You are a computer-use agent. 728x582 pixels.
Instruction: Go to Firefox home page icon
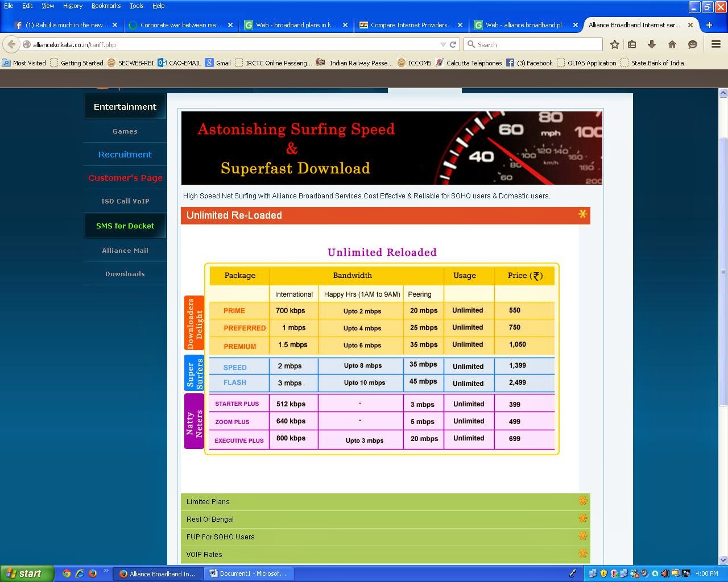[672, 44]
